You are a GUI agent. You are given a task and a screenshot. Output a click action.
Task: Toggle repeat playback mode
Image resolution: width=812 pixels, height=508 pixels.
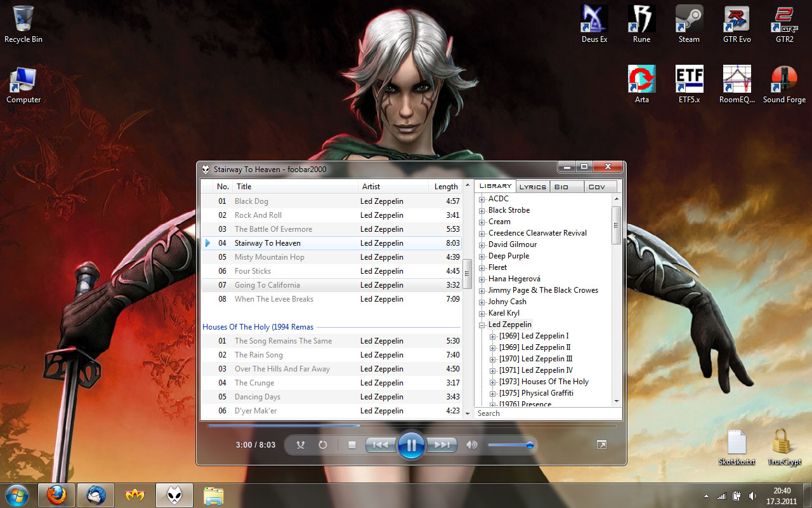[x=322, y=445]
